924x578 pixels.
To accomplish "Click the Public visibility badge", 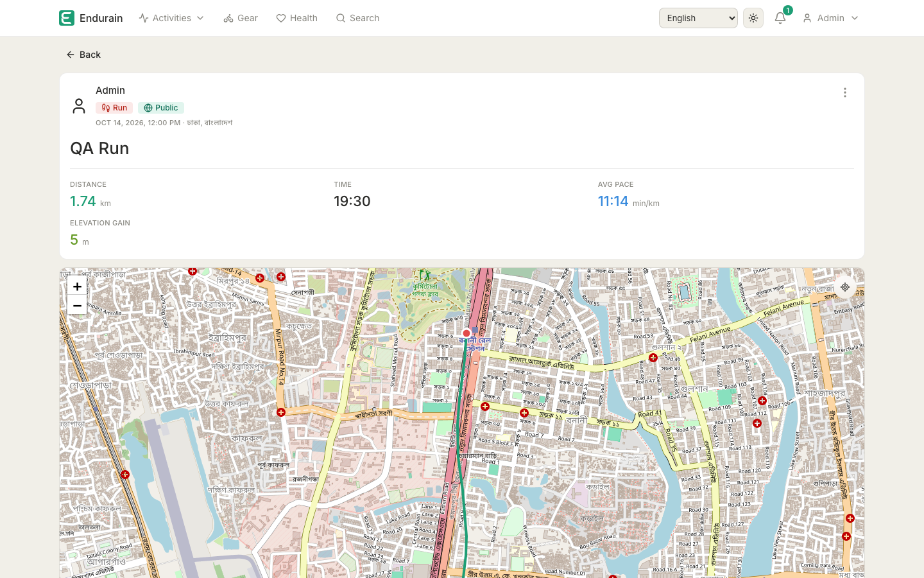I will tap(161, 108).
